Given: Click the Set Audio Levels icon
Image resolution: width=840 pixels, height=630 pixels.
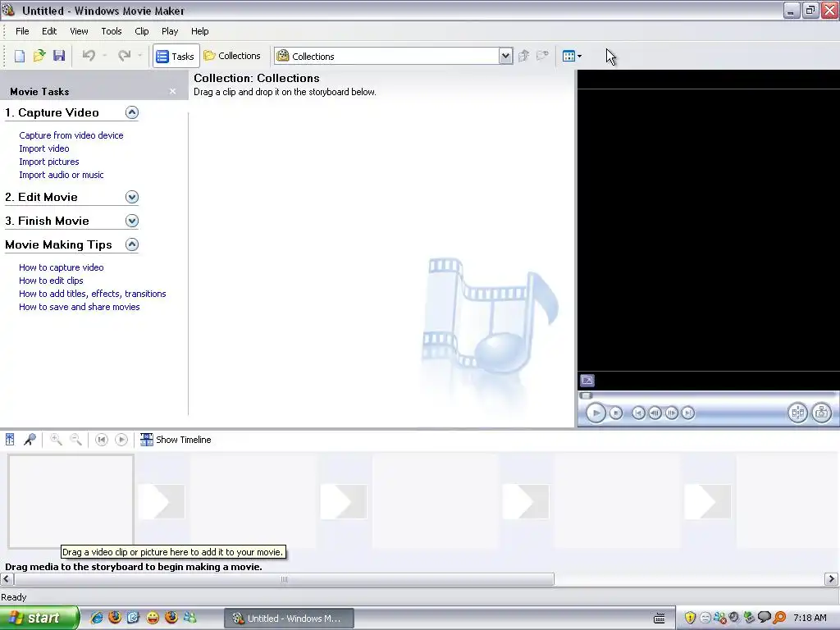Looking at the screenshot, I should point(10,440).
